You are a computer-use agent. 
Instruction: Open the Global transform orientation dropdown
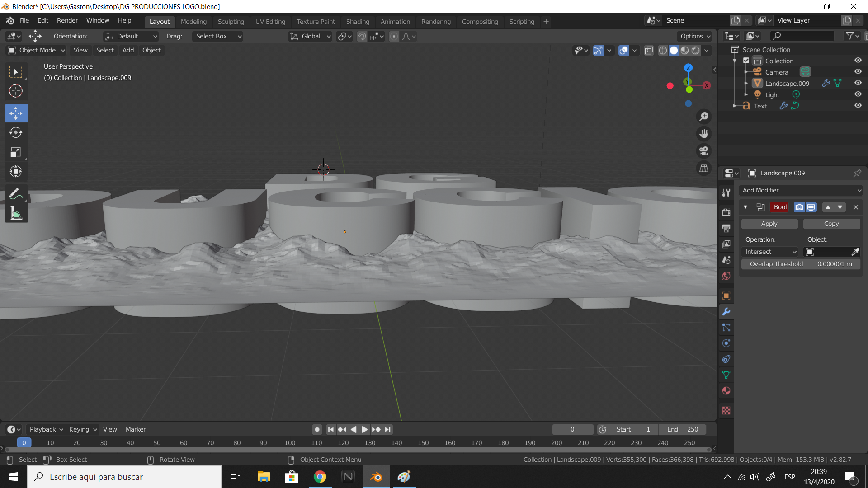pyautogui.click(x=311, y=36)
